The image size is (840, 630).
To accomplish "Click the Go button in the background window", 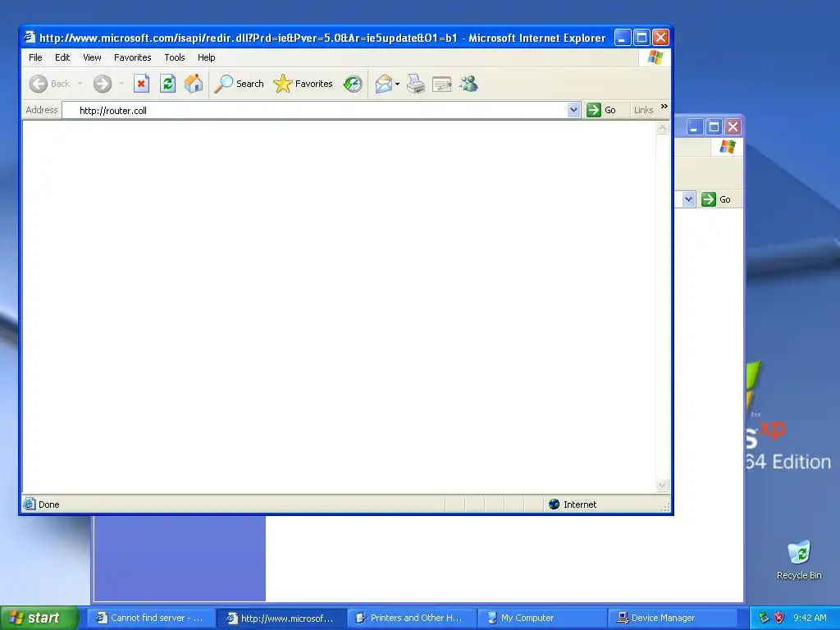I will click(x=716, y=199).
